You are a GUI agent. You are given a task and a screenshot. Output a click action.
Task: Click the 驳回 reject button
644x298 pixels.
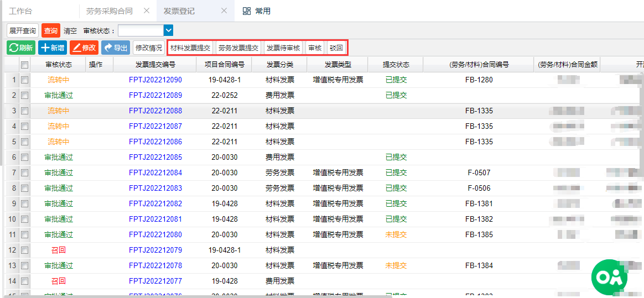pos(336,48)
